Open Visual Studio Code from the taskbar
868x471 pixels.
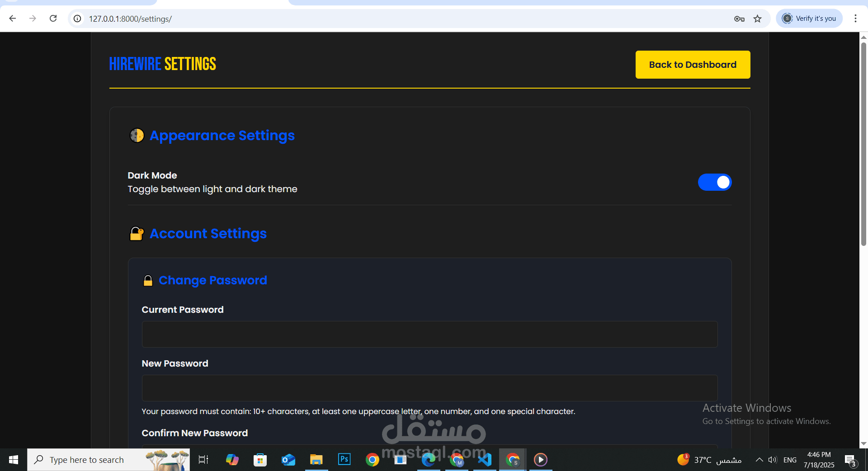click(485, 460)
